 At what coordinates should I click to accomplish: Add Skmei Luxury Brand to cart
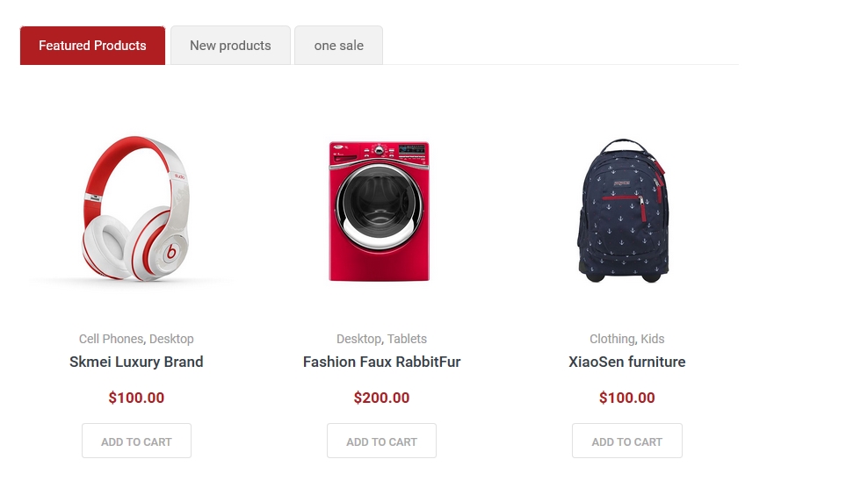136,441
